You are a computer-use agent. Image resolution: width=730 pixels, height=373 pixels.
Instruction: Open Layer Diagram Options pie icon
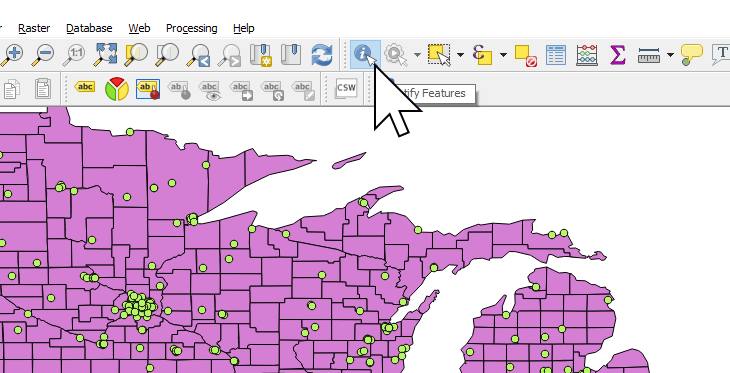tap(116, 88)
